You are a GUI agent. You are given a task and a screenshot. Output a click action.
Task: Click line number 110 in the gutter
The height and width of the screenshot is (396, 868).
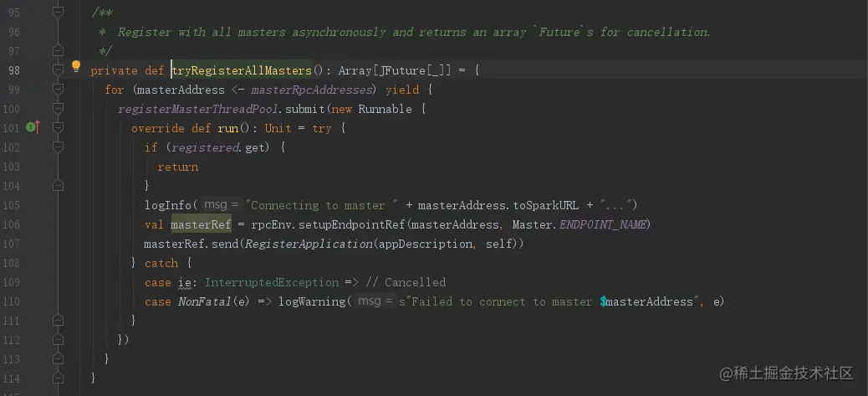(11, 301)
